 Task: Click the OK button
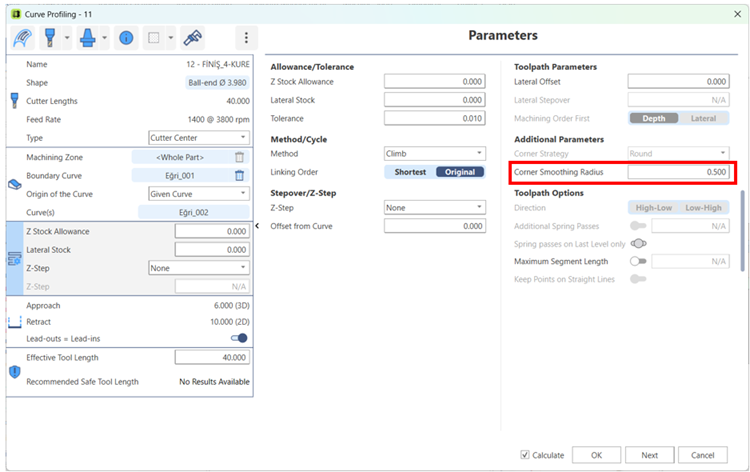click(x=596, y=455)
